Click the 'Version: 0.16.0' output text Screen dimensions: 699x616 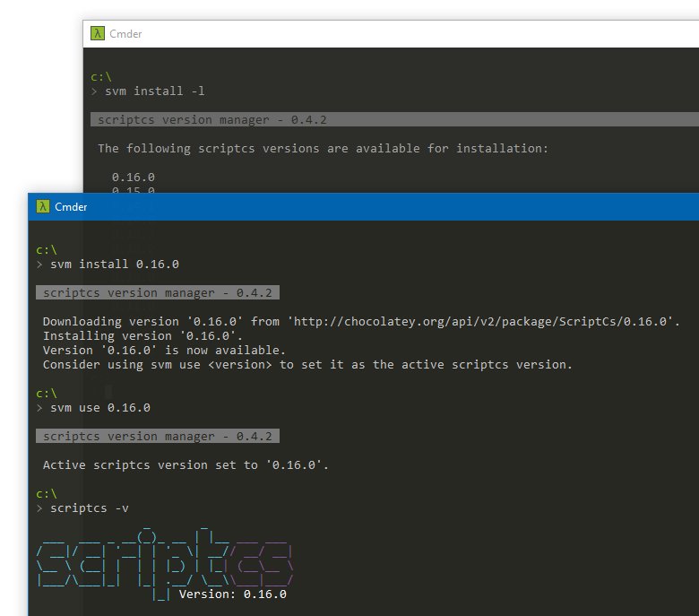[x=233, y=594]
